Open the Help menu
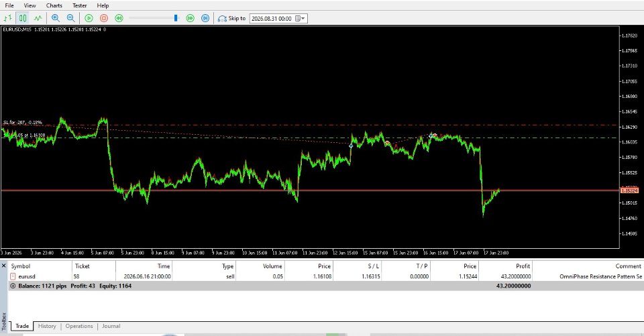Viewport: 644px width, 336px height. pyautogui.click(x=103, y=5)
